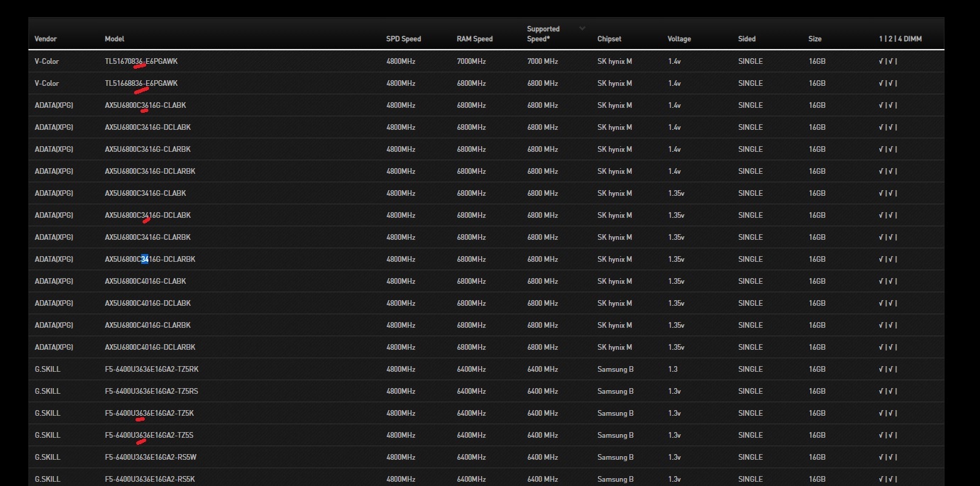980x486 pixels.
Task: Click 4800MHz SPD Speed in AX5U6800C4016G-CLABK row
Action: tap(401, 282)
